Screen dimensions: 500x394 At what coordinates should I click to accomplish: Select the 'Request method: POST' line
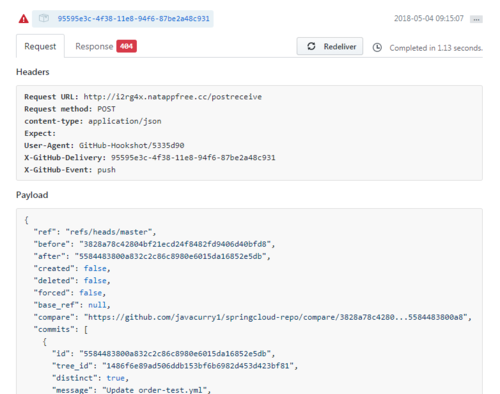70,109
